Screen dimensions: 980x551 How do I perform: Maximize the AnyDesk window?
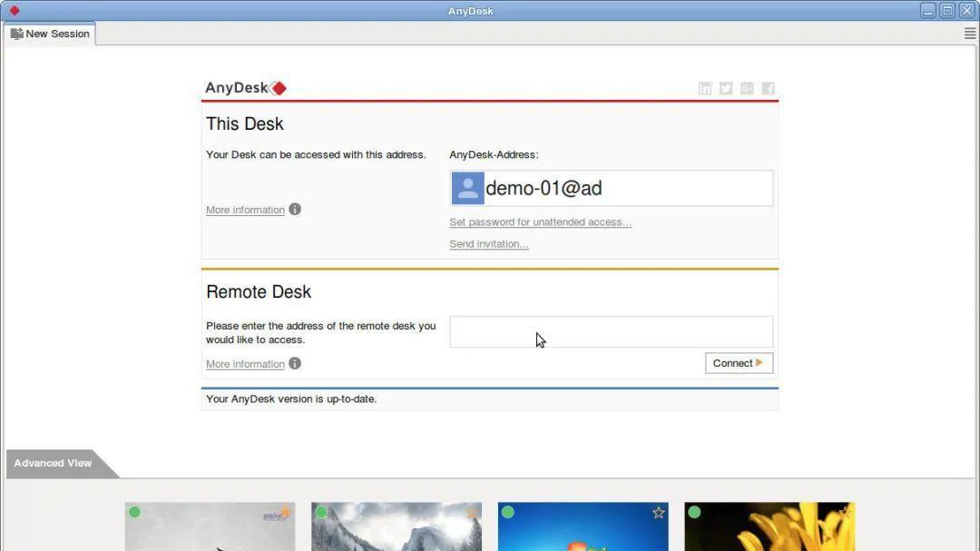tap(947, 11)
